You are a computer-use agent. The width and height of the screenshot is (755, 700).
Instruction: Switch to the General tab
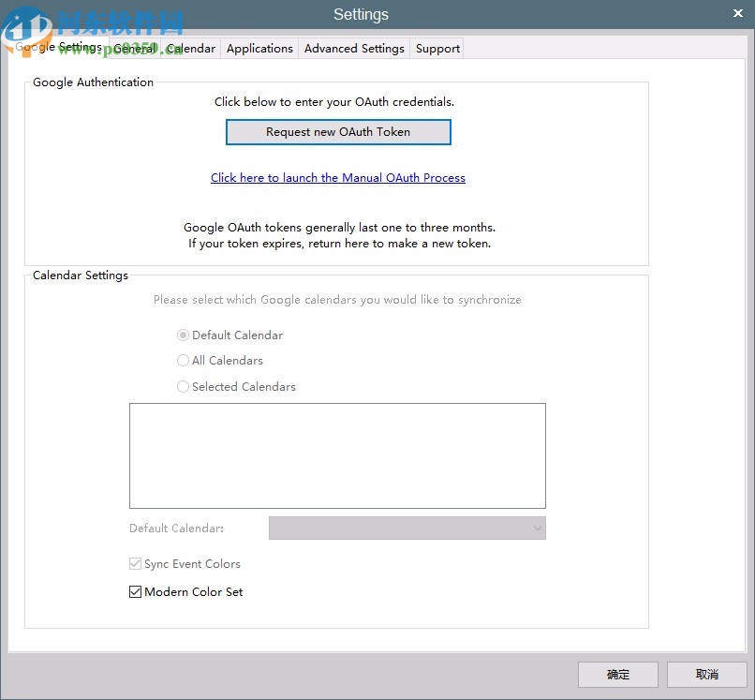[135, 48]
